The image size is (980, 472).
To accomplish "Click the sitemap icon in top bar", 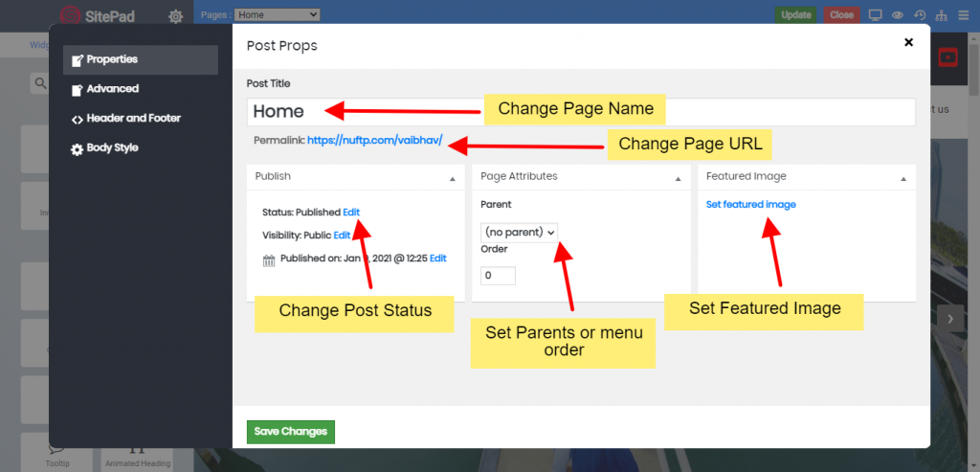I will pos(941,15).
